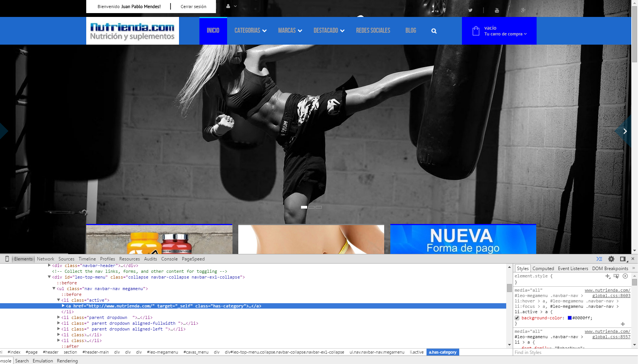Switch to Event Listeners tab
This screenshot has width=639, height=364.
point(573,269)
